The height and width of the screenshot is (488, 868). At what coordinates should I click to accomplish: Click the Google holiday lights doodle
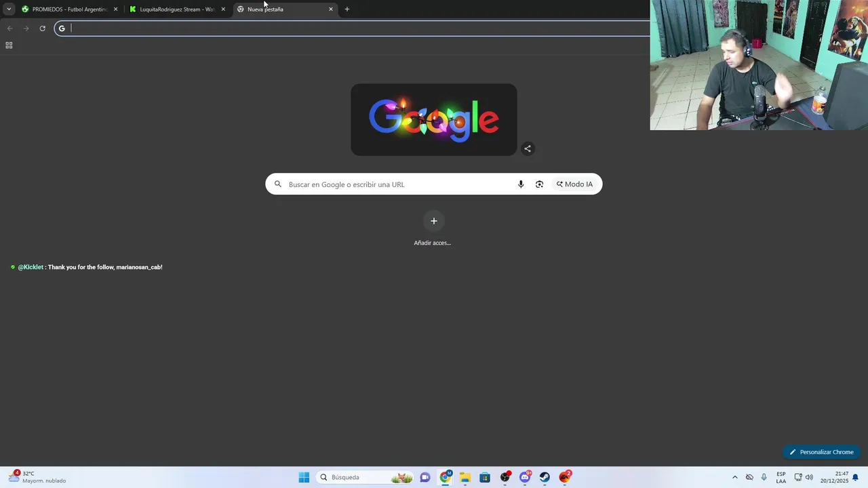[434, 120]
